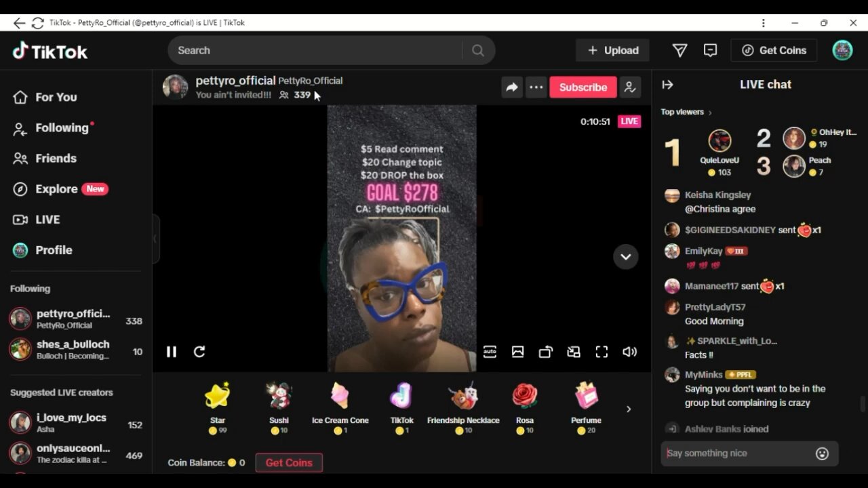Click EmilyKay username in chat

click(703, 251)
